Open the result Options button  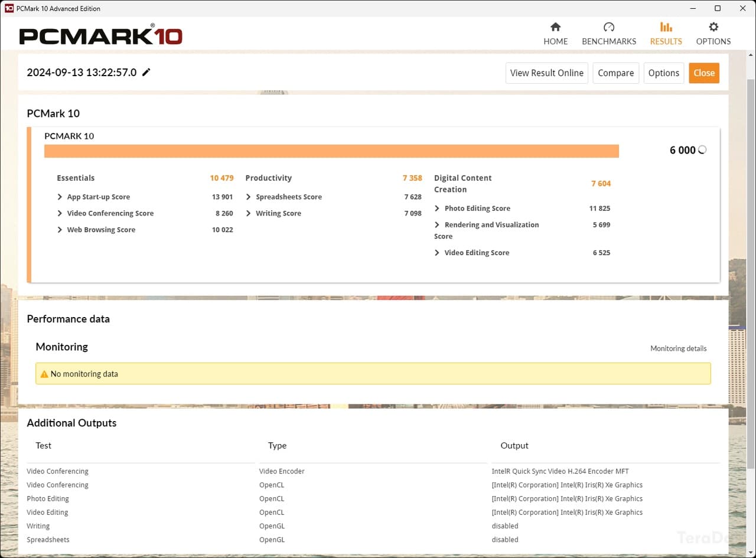664,73
